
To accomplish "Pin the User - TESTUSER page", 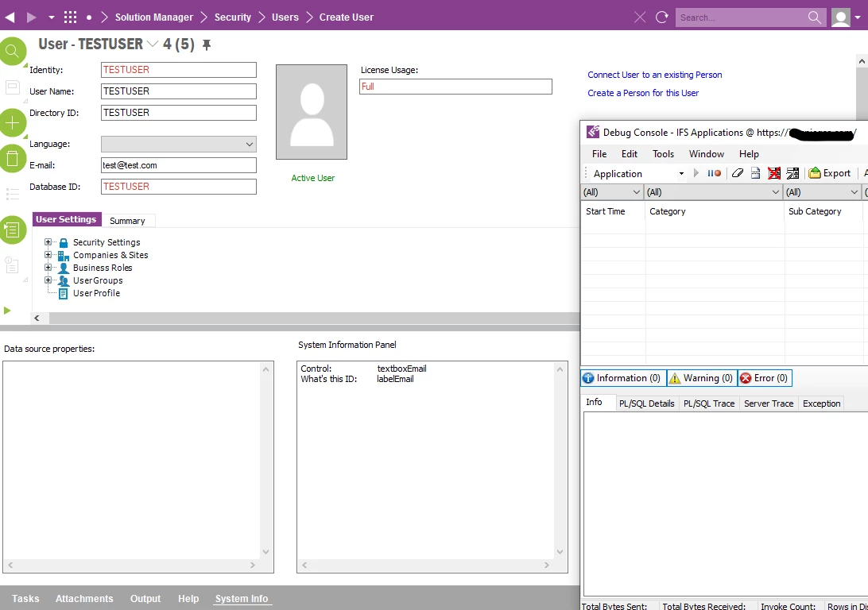I will 207,44.
